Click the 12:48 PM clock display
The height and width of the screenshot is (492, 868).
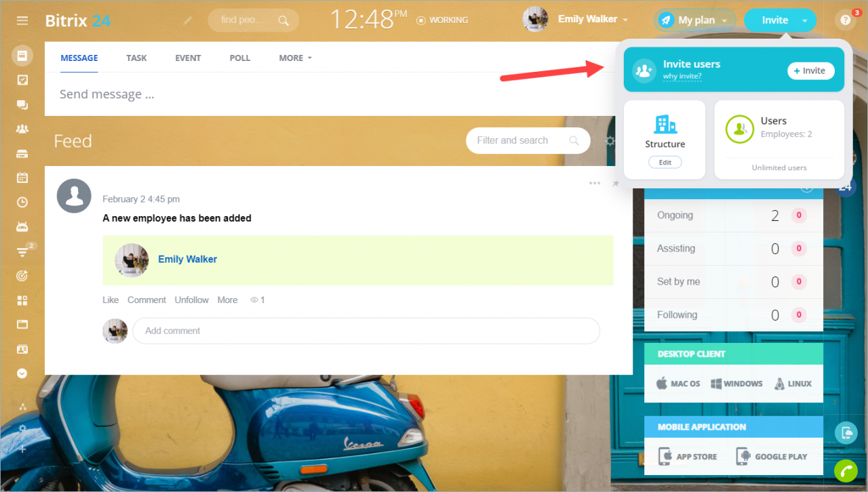[x=369, y=20]
